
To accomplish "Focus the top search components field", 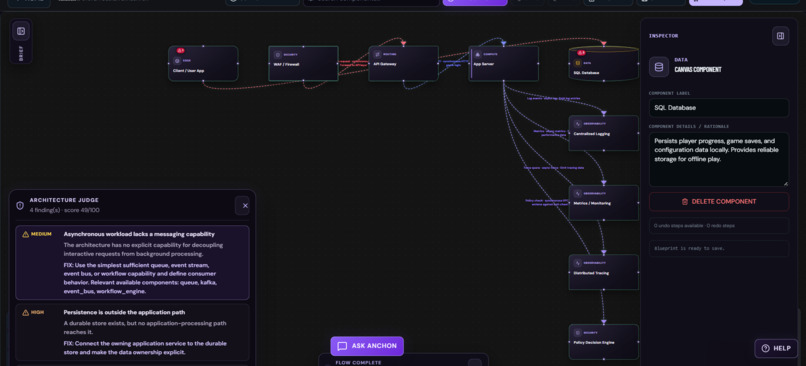I will pos(372,2).
